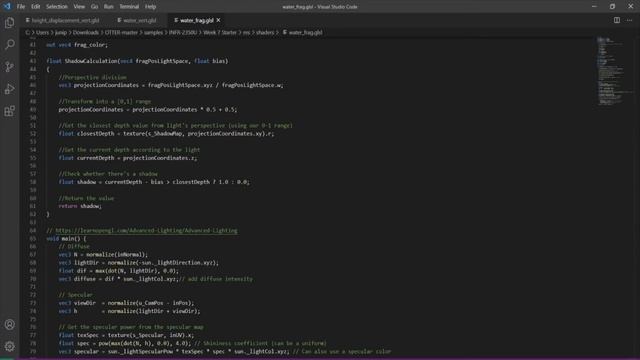This screenshot has width=640, height=360.
Task: Click the '//Perspective division' comment
Action: (92, 77)
